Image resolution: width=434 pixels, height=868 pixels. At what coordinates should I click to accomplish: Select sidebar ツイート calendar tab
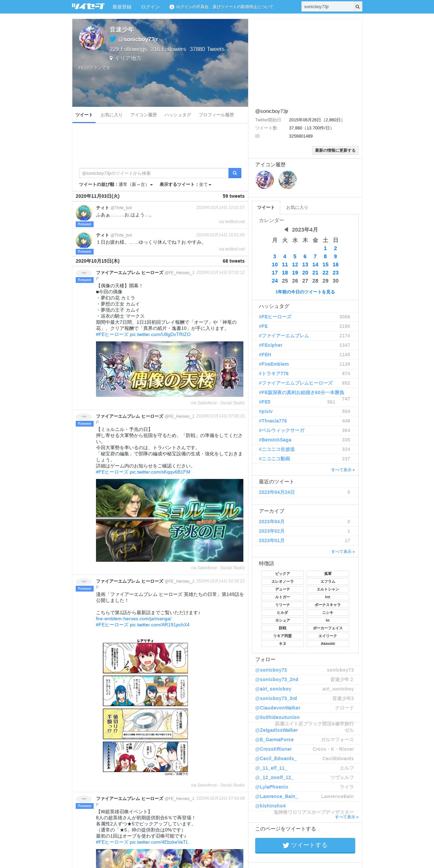tap(266, 208)
